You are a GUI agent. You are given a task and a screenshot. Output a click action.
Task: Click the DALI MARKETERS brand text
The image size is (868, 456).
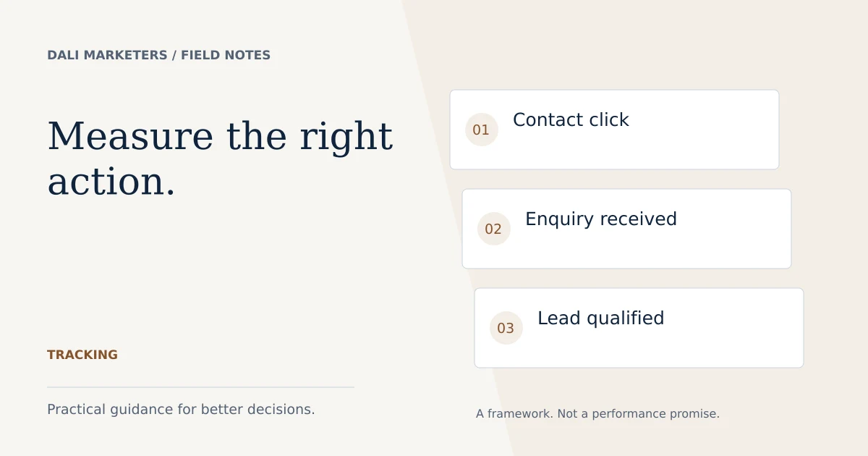tap(107, 55)
